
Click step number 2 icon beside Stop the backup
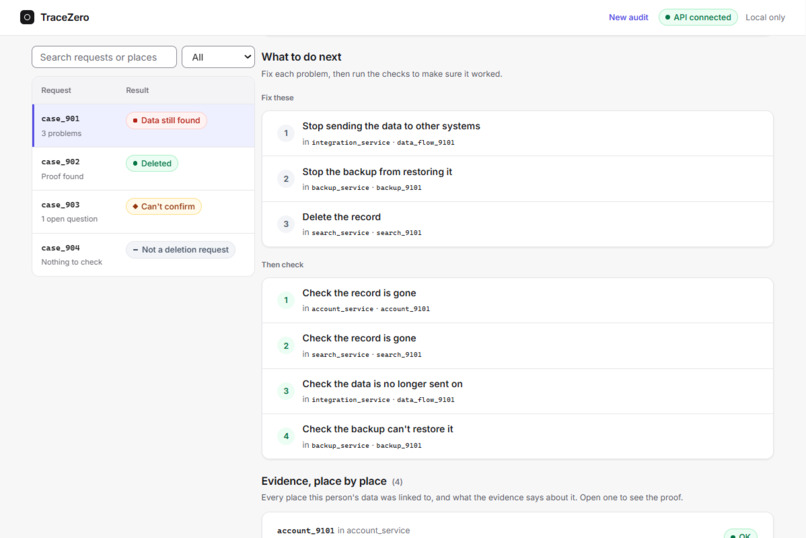(x=286, y=179)
